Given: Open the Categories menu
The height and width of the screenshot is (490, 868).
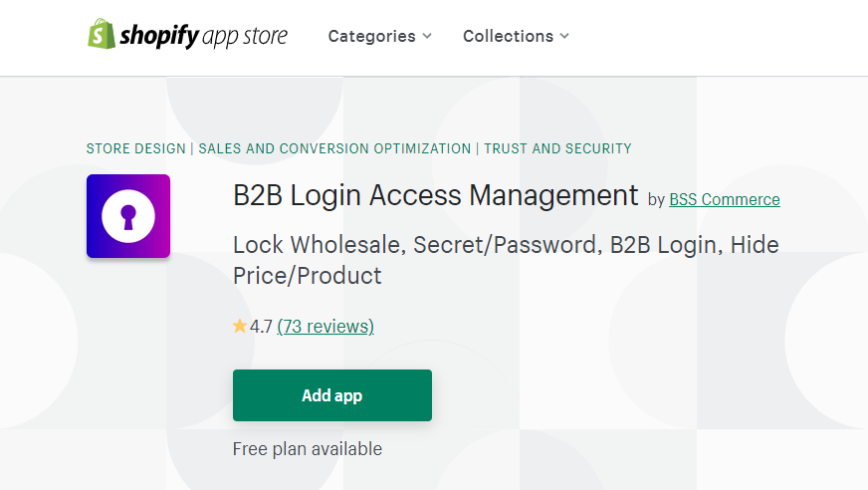Looking at the screenshot, I should point(380,36).
